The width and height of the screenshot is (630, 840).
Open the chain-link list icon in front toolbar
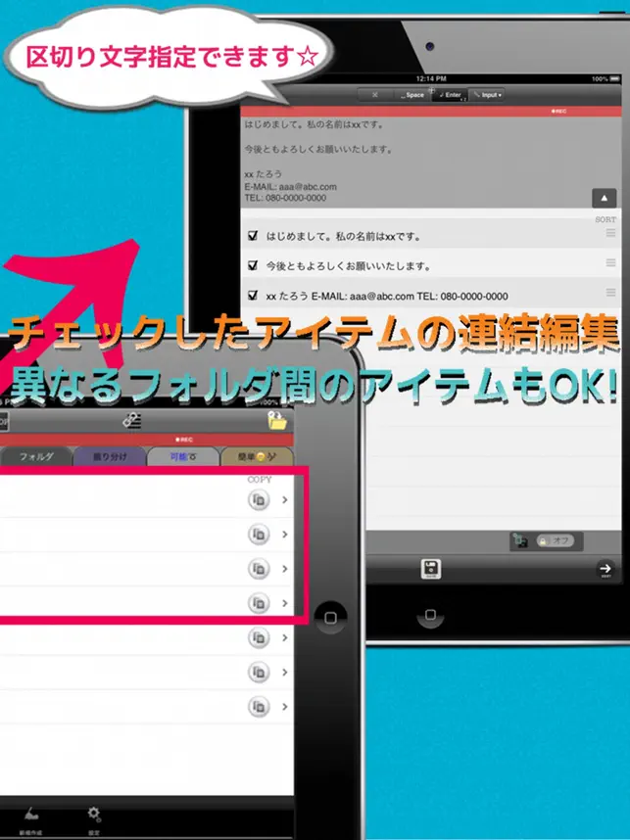tap(132, 421)
